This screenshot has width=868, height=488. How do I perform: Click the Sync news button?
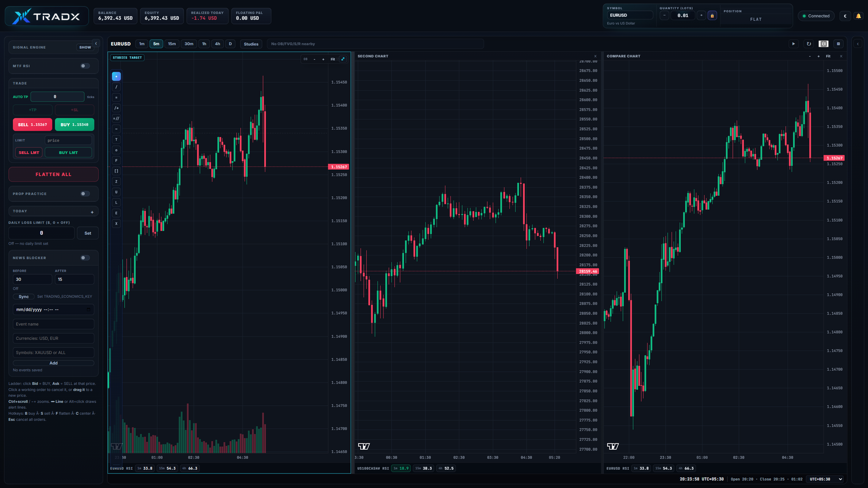(24, 297)
